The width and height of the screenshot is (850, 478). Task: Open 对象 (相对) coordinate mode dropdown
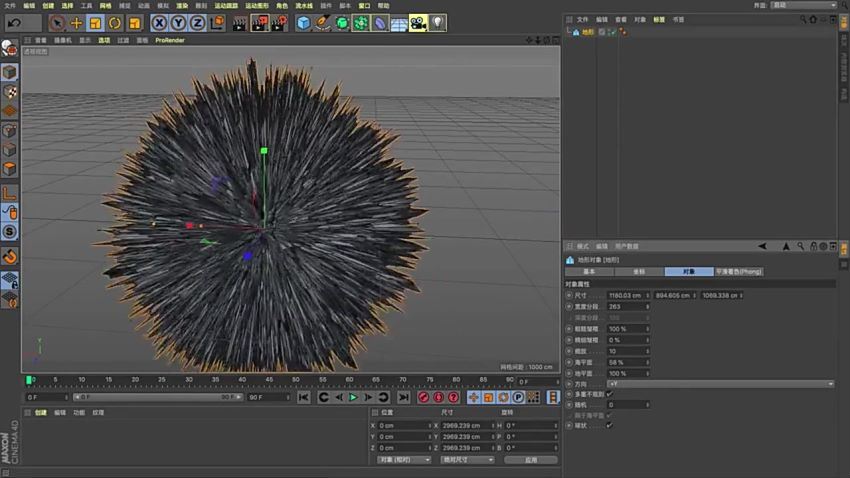coord(404,460)
